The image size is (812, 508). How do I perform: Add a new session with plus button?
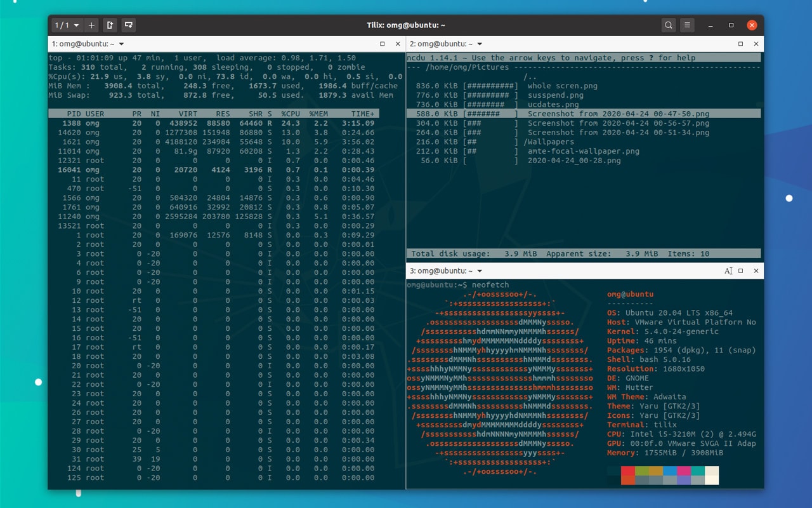(x=91, y=25)
